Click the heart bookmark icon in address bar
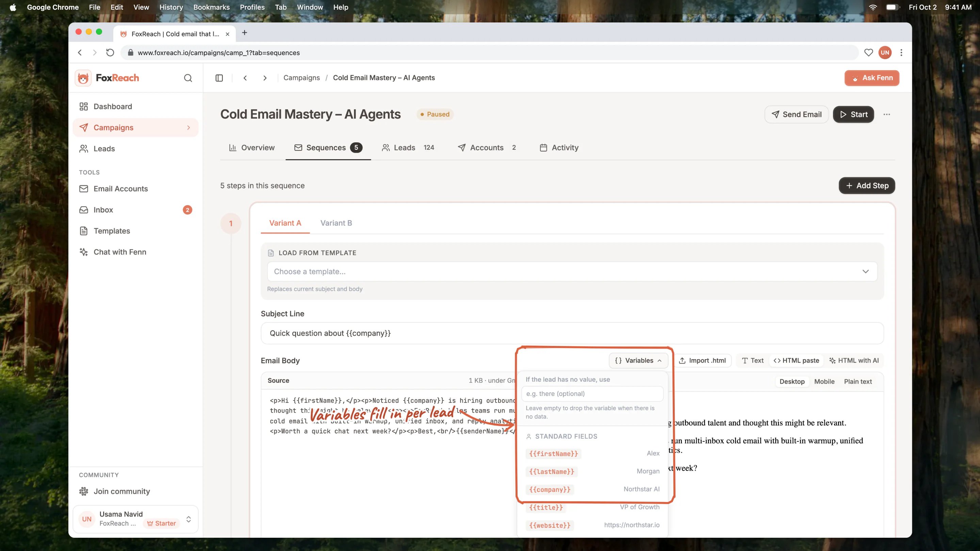This screenshot has width=980, height=551. [868, 53]
